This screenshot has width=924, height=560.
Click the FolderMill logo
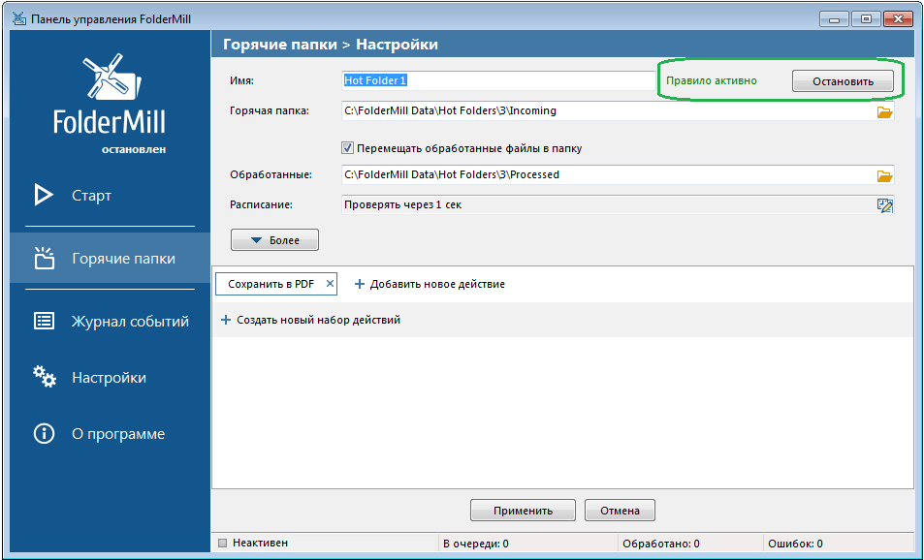click(111, 95)
